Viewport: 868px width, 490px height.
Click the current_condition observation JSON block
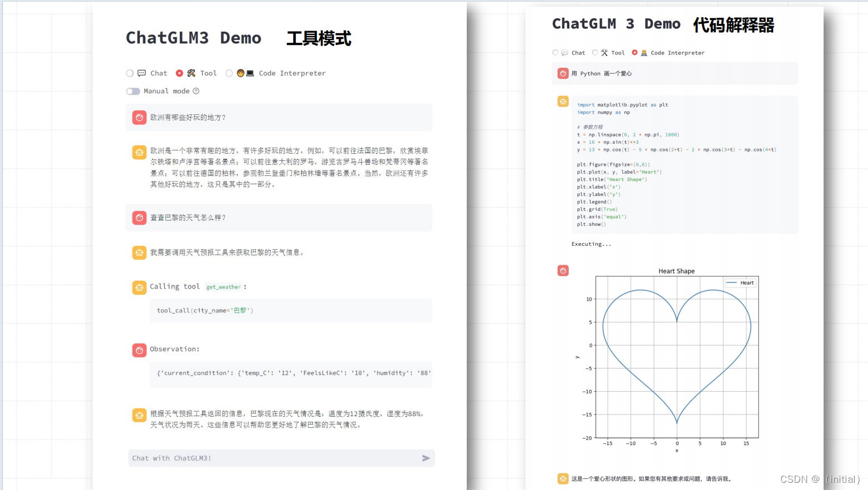(x=291, y=373)
